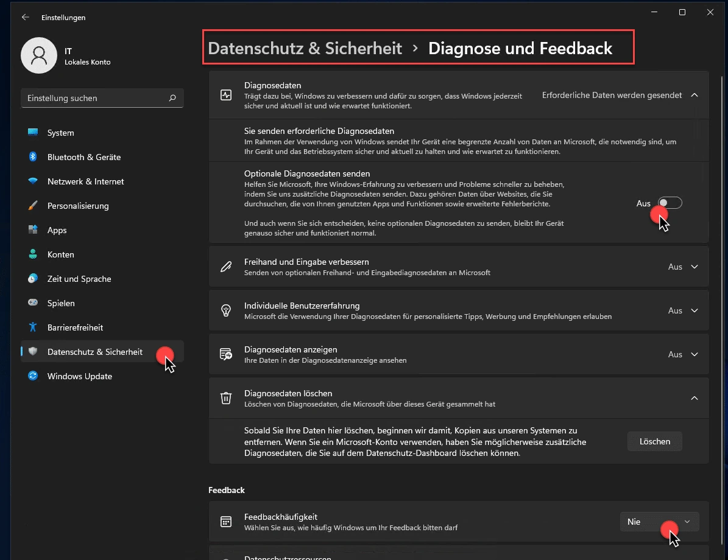Click the search magnifier icon

pyautogui.click(x=172, y=98)
